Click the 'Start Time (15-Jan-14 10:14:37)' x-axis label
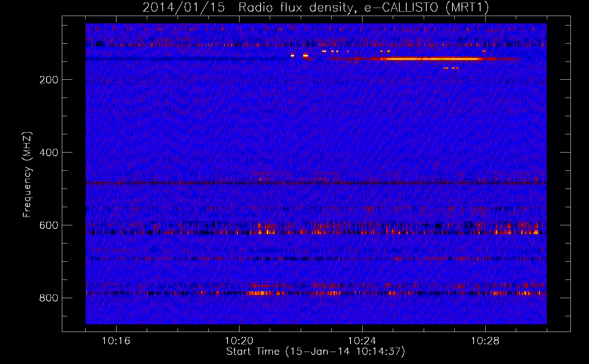The width and height of the screenshot is (589, 364). 316,352
